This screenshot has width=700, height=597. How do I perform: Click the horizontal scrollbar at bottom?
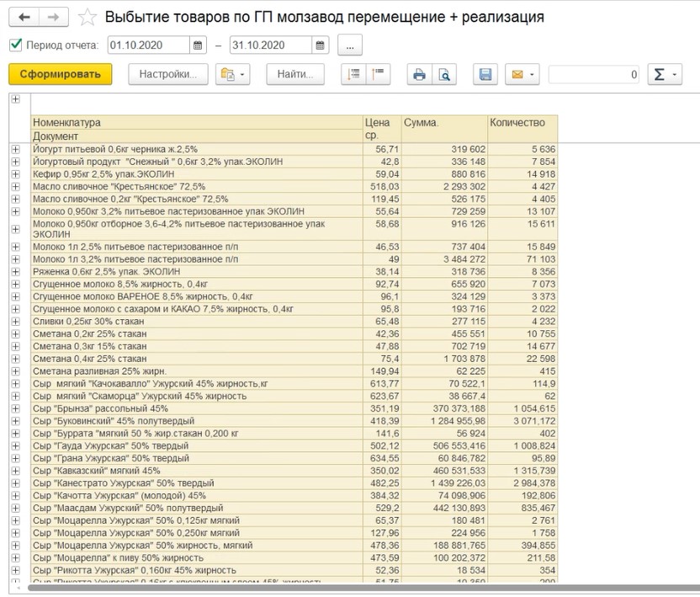point(363,588)
